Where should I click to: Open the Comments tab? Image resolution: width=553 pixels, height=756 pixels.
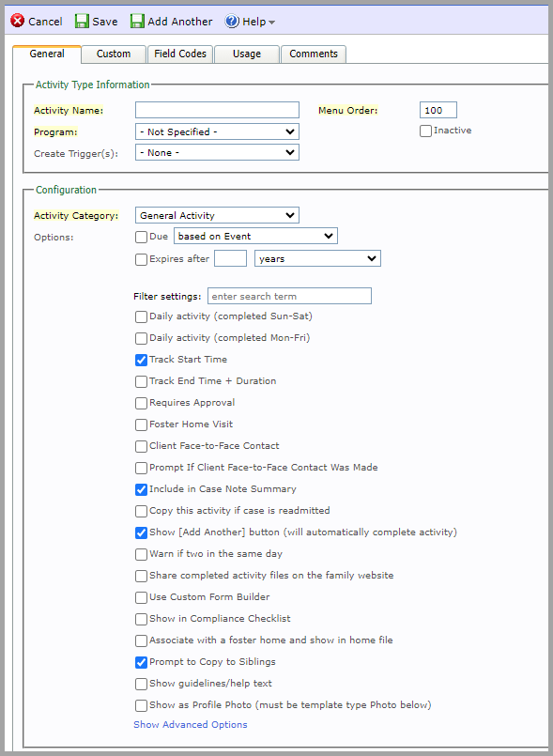(313, 54)
